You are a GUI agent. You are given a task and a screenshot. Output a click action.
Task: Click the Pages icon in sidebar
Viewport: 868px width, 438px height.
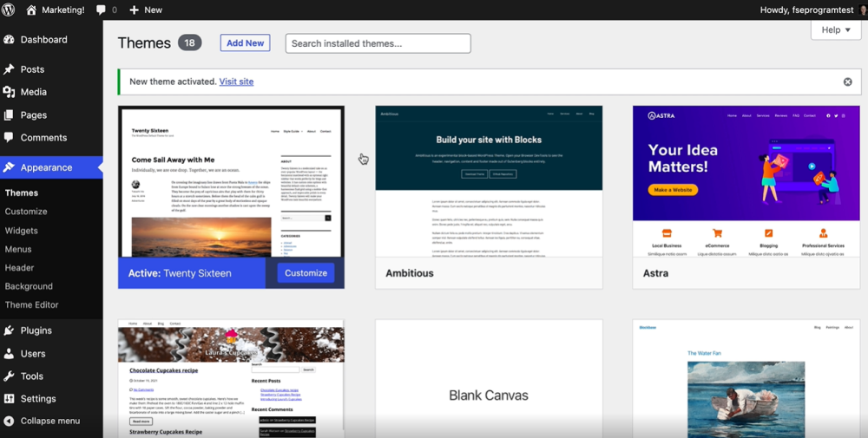(9, 115)
